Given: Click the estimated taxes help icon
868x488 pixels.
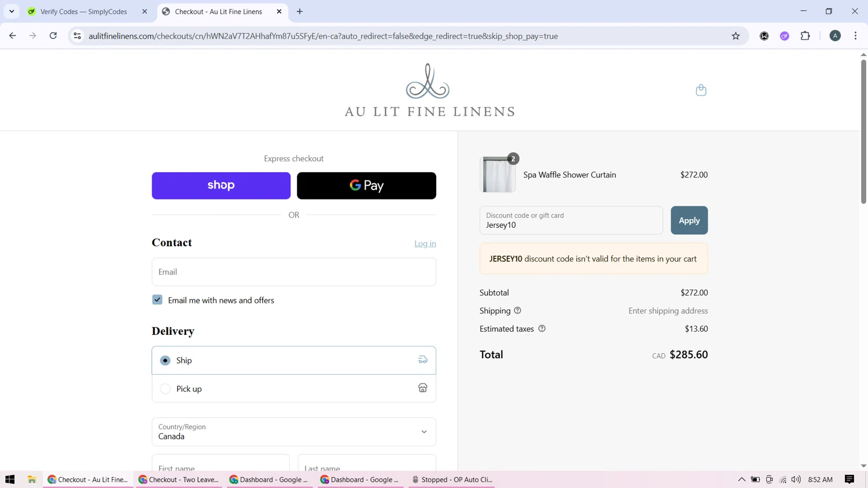Looking at the screenshot, I should pos(542,328).
